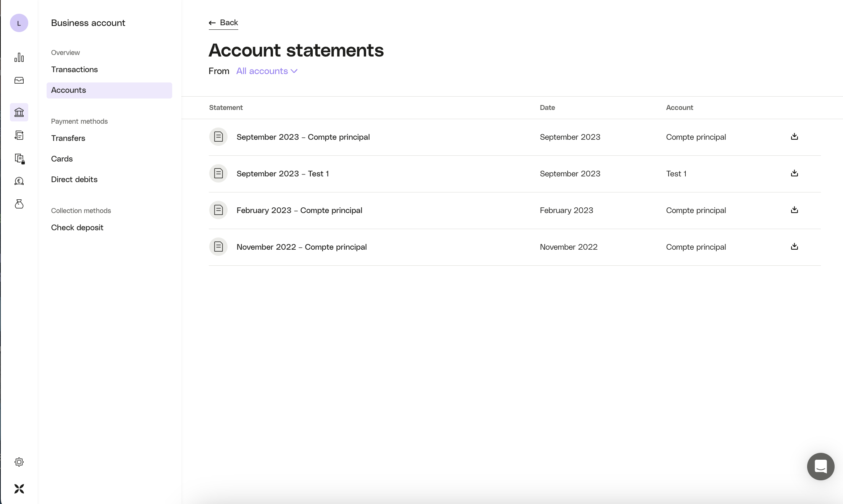Open the money bag savings icon
Image resolution: width=843 pixels, height=504 pixels.
pos(19,204)
